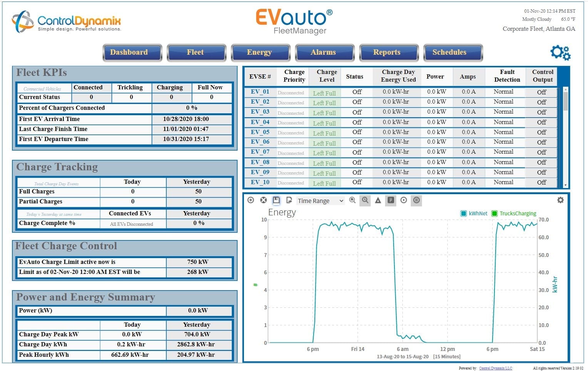Activate the magnifier zoom icon on the chart
Screen dimensions: 588x371
pos(352,201)
